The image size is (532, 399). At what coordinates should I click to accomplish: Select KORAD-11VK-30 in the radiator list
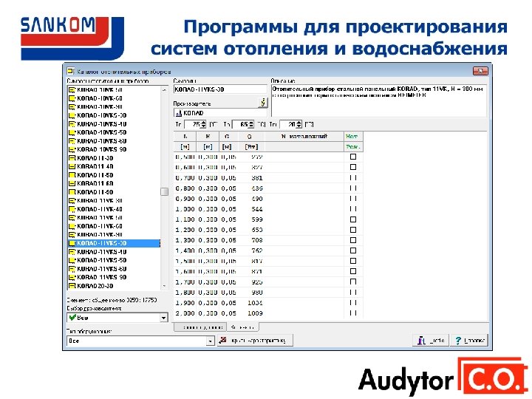click(100, 200)
